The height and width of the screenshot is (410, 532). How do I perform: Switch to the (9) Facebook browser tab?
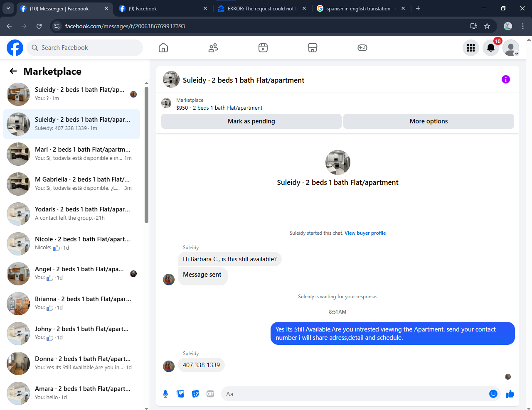[162, 8]
